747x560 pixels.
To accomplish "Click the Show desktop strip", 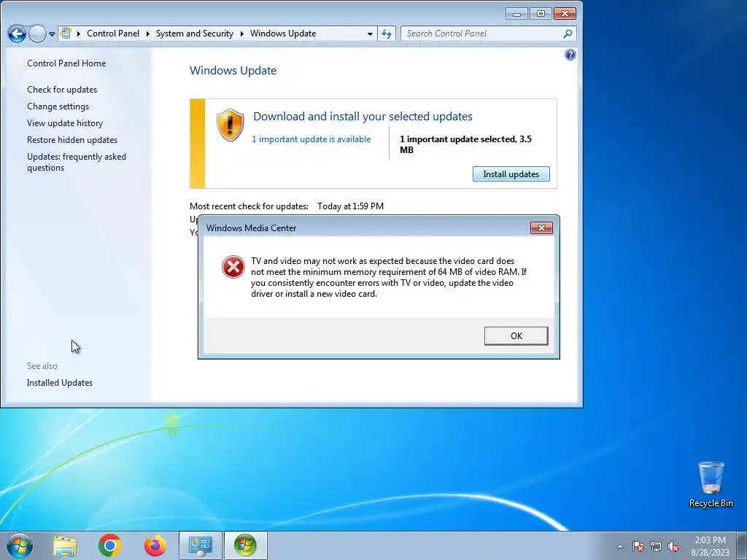I will click(741, 546).
